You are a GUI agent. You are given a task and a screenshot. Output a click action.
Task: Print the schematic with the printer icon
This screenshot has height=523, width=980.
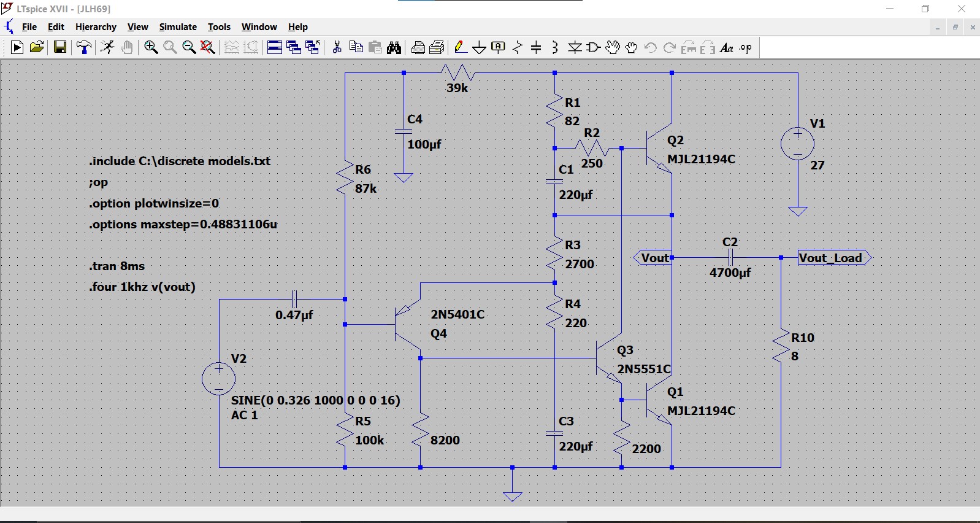click(418, 47)
